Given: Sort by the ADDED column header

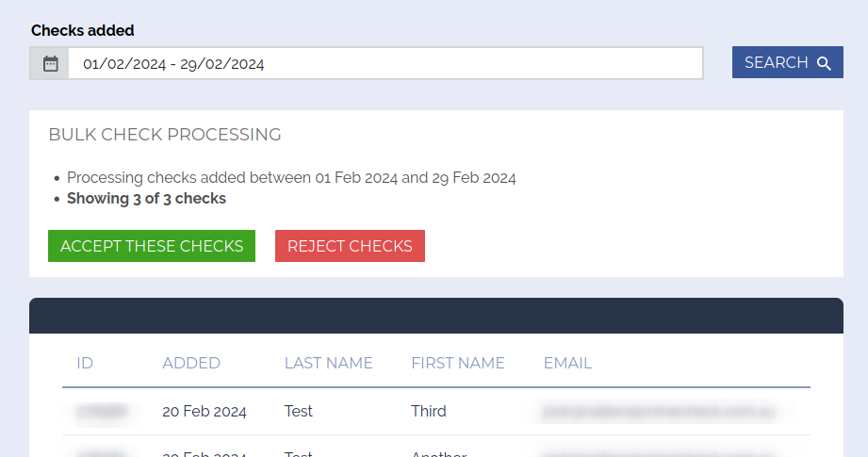Looking at the screenshot, I should point(191,363).
